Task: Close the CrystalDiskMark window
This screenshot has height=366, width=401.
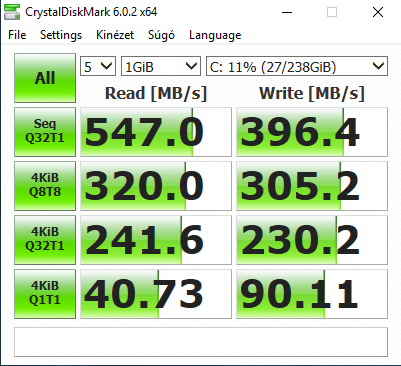Action: tap(378, 13)
